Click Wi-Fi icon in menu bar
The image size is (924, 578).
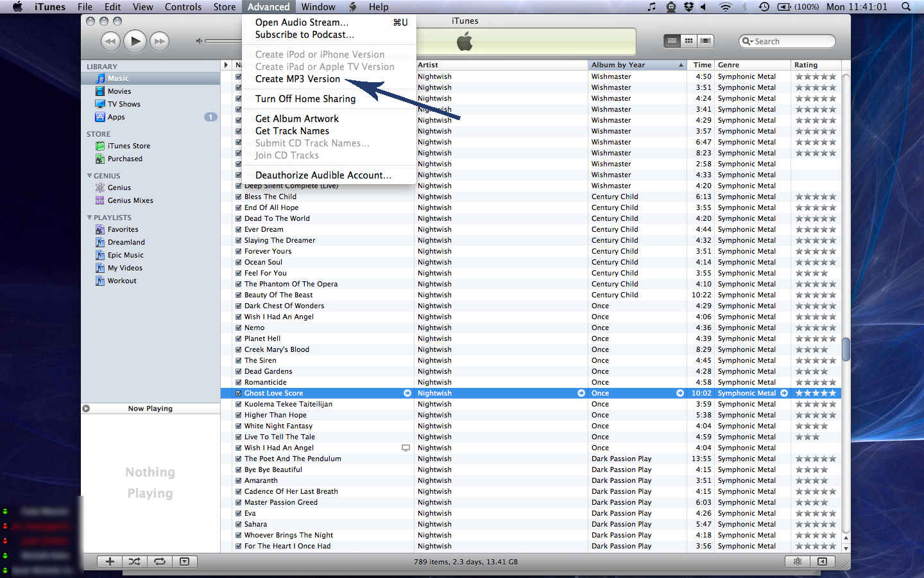726,6
